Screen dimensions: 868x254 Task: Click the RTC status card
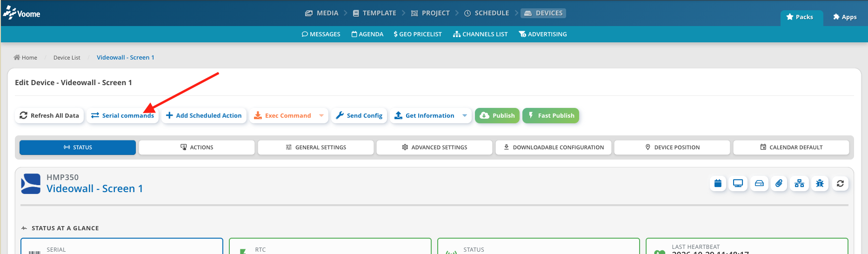click(330, 246)
